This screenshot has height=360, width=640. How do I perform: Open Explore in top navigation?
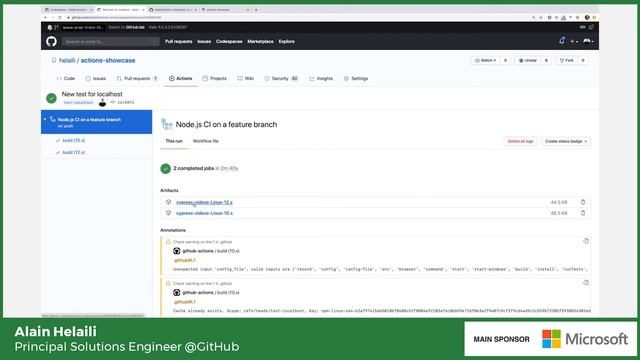pos(287,41)
